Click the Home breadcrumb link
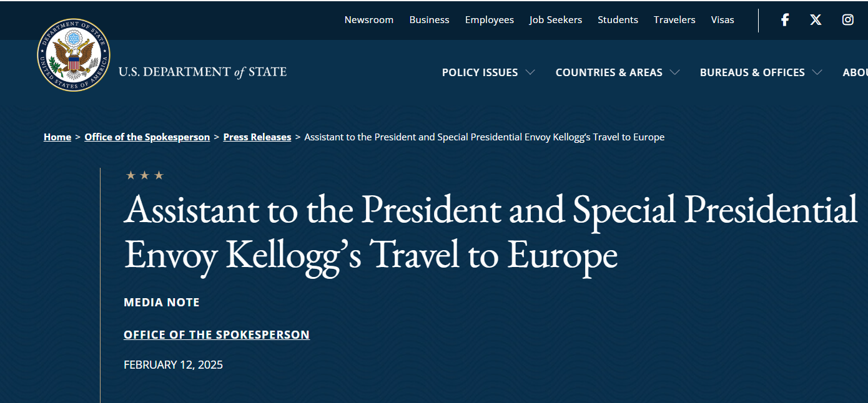Viewport: 868px width, 403px height. [57, 137]
